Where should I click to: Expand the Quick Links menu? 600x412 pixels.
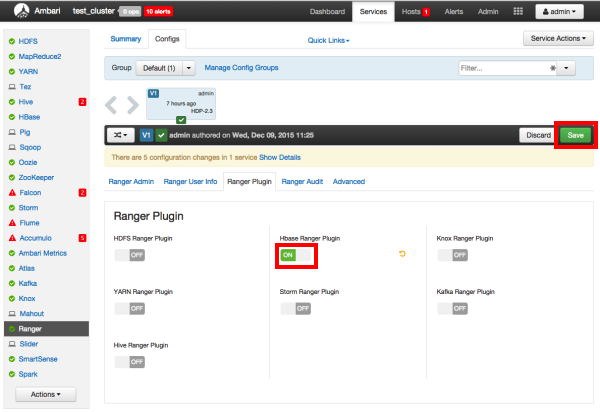click(x=328, y=40)
